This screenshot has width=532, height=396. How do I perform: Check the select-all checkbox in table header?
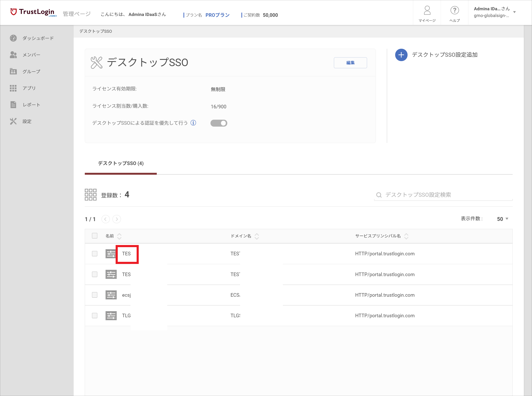(x=95, y=236)
